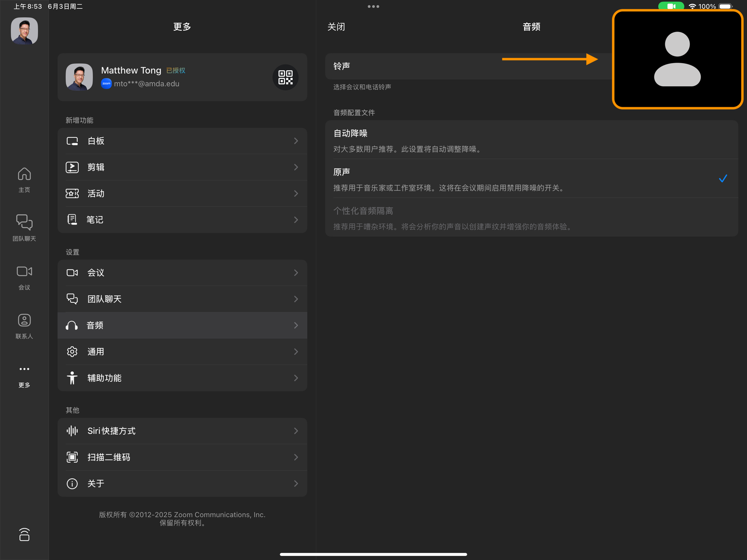
Task: Select the More tab in the sidebar
Action: (24, 375)
